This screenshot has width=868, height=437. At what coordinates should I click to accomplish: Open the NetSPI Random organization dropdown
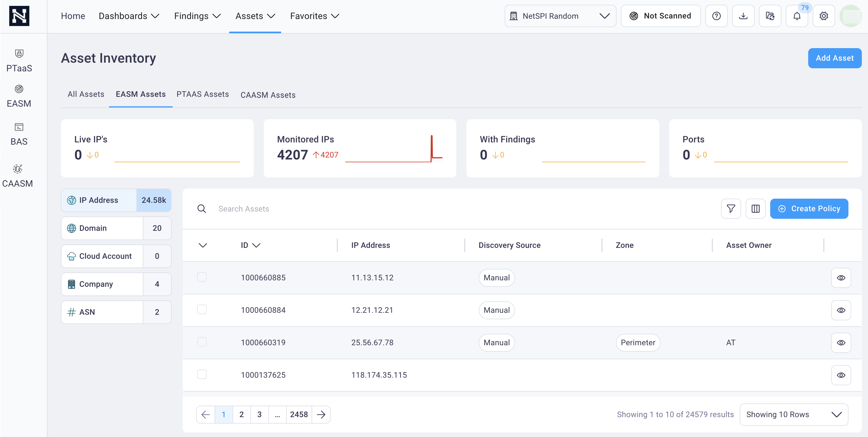[x=560, y=16]
